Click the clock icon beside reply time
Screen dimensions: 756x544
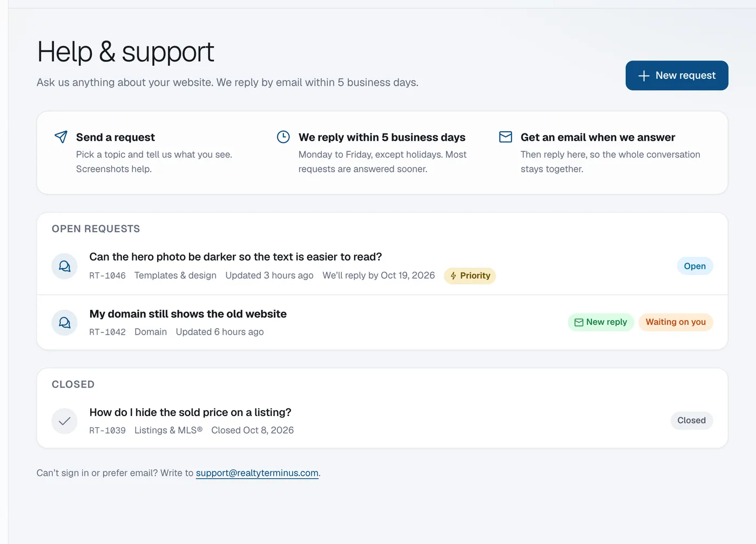coord(283,137)
